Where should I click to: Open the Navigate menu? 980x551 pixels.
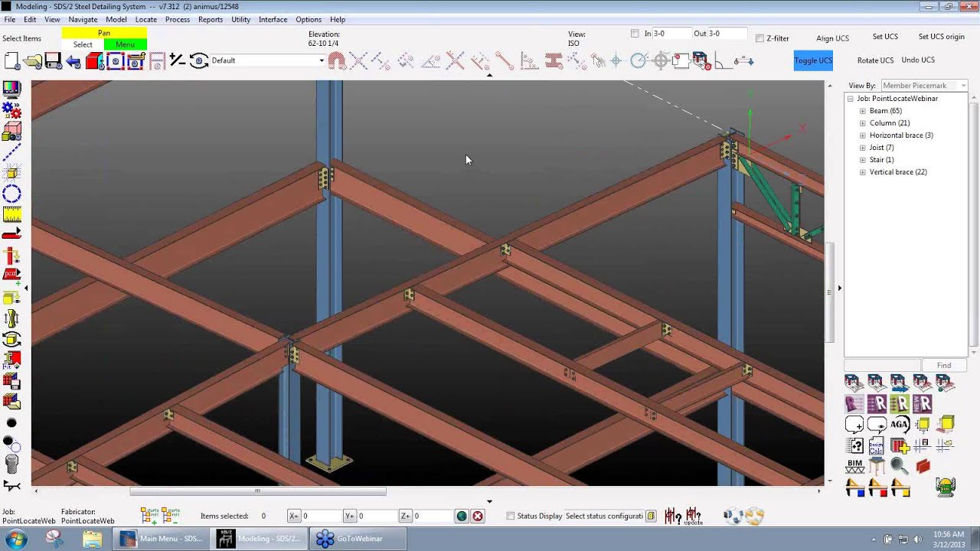(x=83, y=19)
